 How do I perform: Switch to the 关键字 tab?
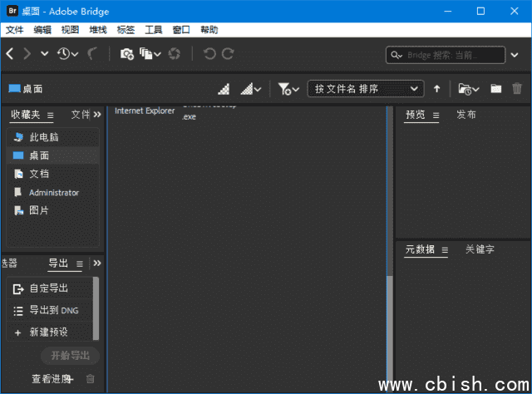pyautogui.click(x=480, y=249)
